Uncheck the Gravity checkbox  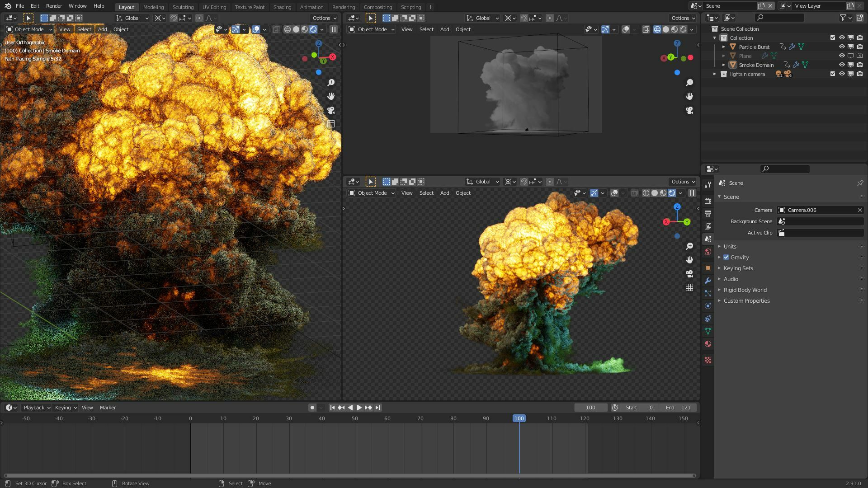[726, 258]
